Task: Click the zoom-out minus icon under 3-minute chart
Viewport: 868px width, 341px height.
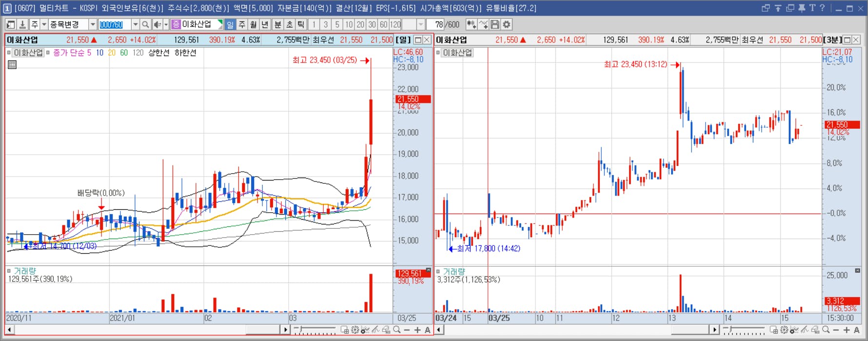Action: [836, 330]
